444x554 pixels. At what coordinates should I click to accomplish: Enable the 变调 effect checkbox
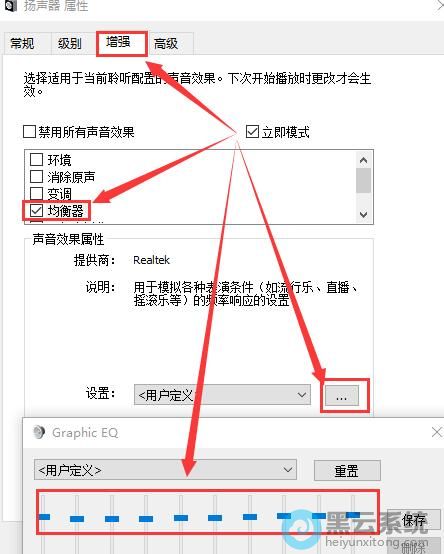pyautogui.click(x=36, y=193)
